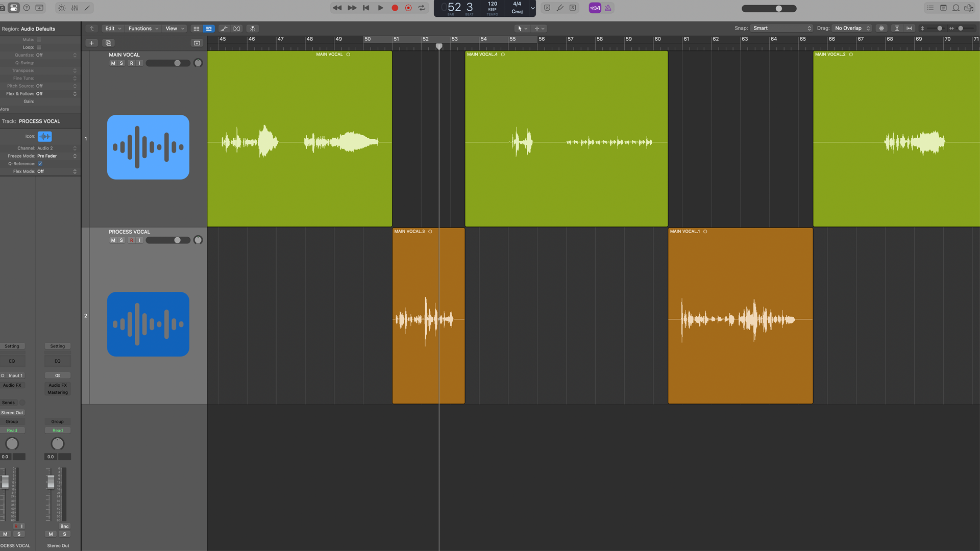Click the Waveform Zoom button
The width and height of the screenshot is (980, 551).
tap(881, 28)
